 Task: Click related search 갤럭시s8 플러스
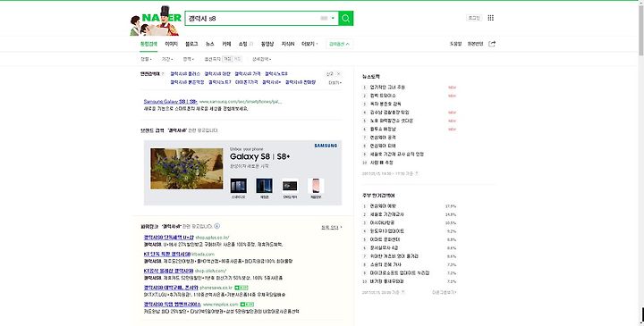click(185, 74)
